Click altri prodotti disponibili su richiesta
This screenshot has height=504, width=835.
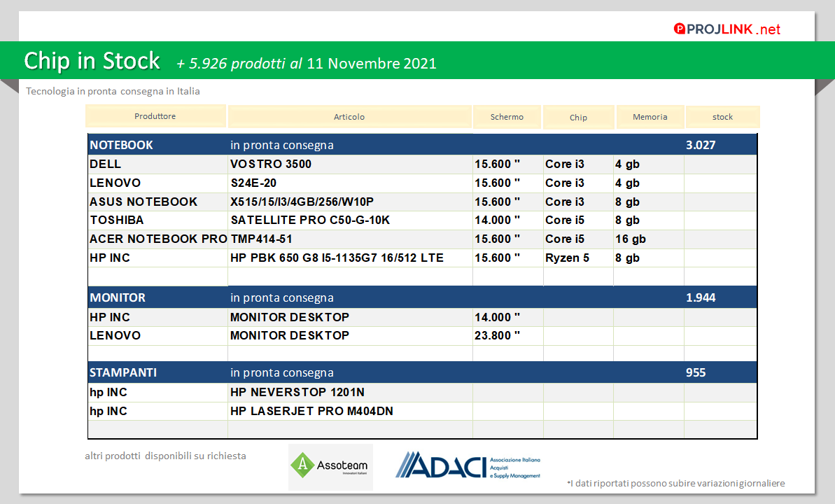[165, 456]
